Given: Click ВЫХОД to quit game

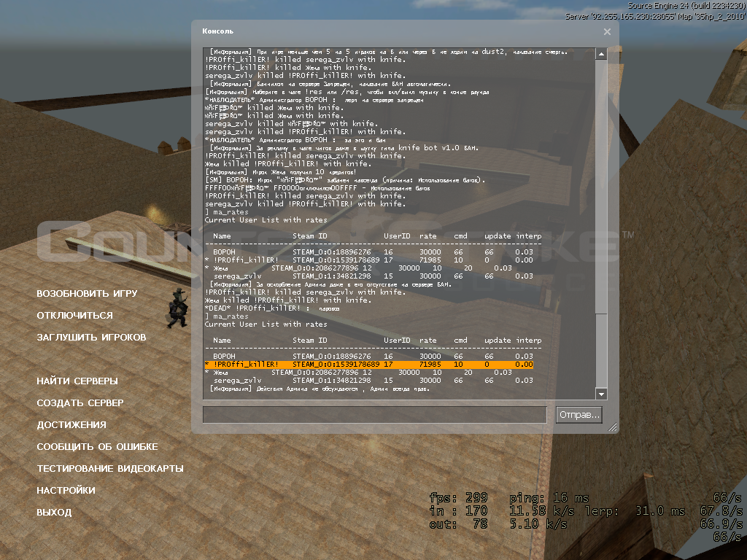Looking at the screenshot, I should (54, 513).
